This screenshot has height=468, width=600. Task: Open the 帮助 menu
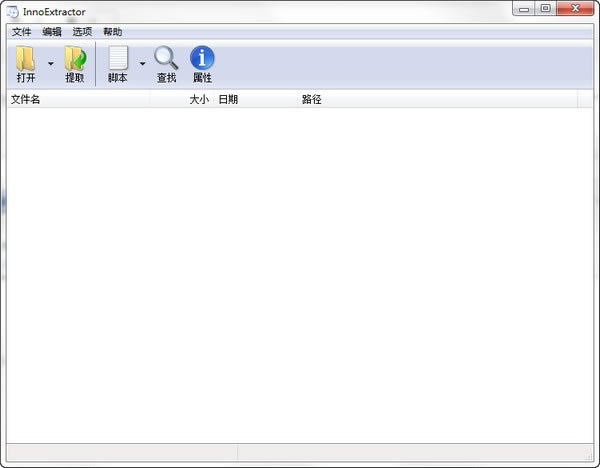click(x=113, y=32)
